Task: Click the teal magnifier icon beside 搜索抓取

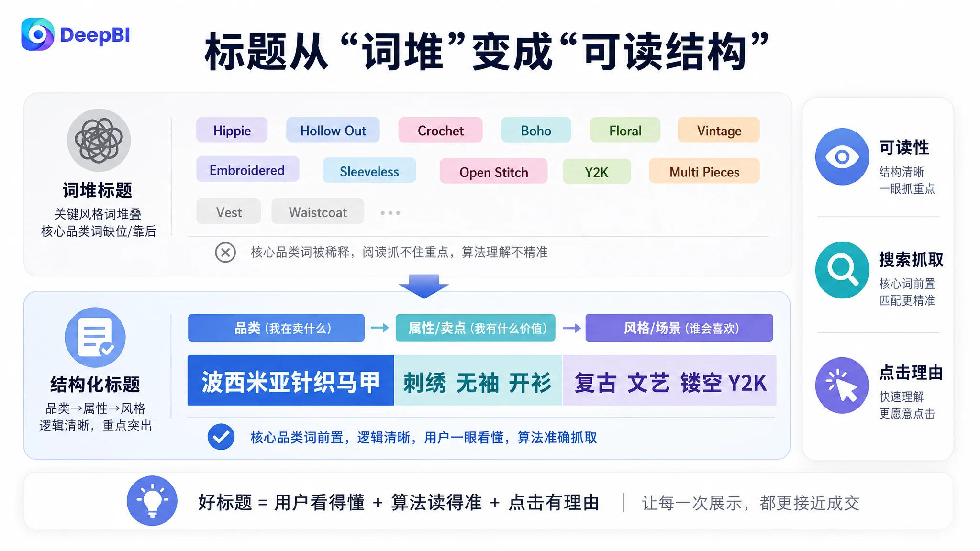Action: click(x=842, y=270)
